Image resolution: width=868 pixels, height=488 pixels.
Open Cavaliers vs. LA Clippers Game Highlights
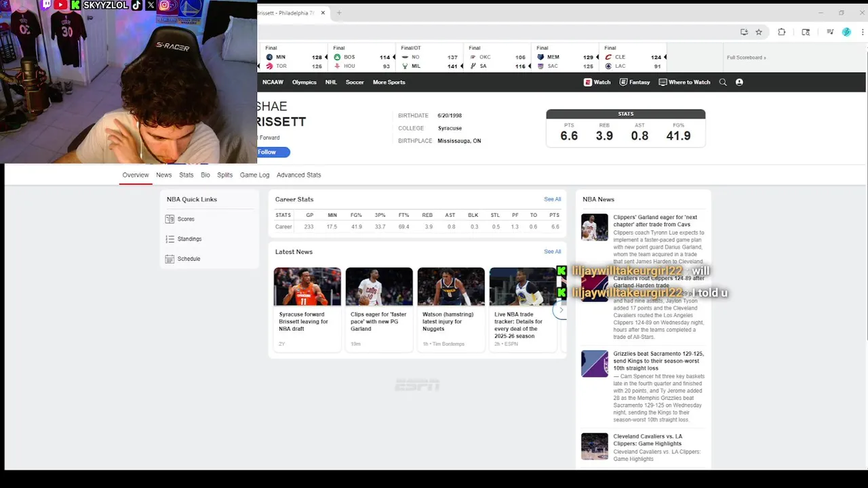[x=648, y=440]
